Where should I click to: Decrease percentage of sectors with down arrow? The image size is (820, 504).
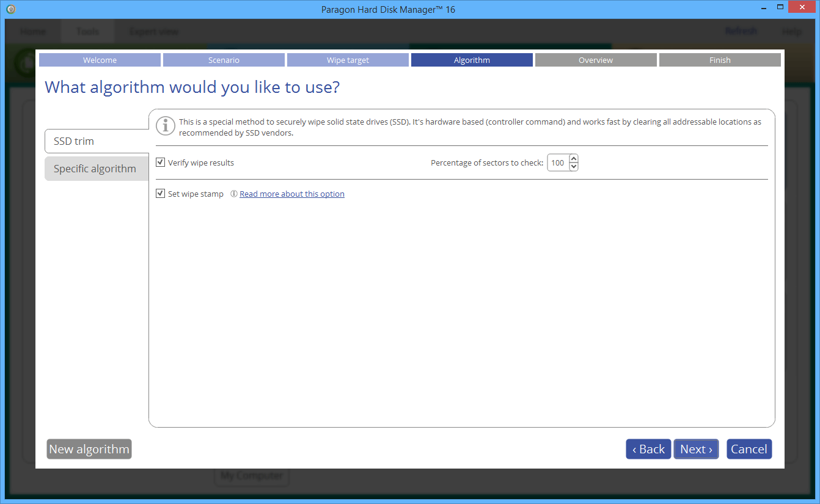573,167
